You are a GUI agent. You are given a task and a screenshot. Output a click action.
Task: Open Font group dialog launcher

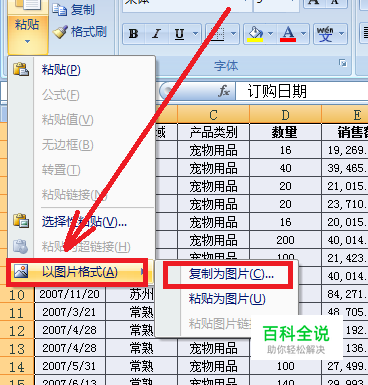tap(343, 63)
